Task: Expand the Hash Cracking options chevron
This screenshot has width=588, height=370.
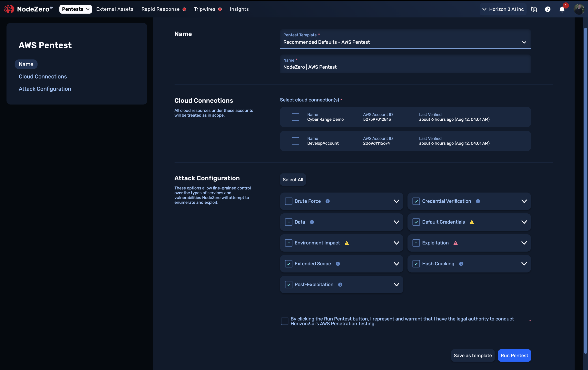Action: [x=524, y=264]
